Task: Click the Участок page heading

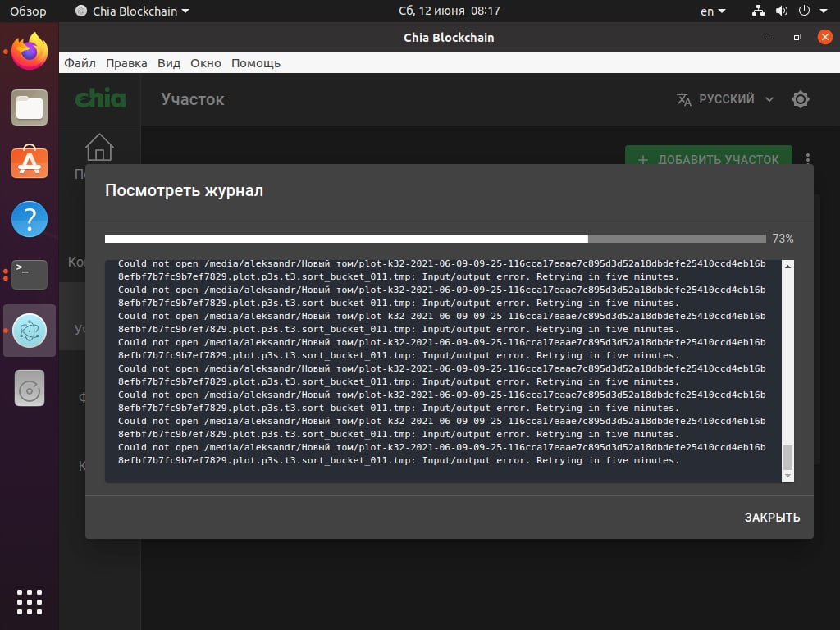Action: 192,99
